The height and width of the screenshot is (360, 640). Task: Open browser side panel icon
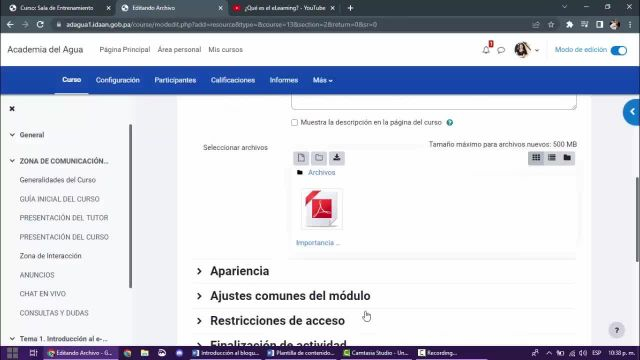pyautogui.click(x=599, y=24)
